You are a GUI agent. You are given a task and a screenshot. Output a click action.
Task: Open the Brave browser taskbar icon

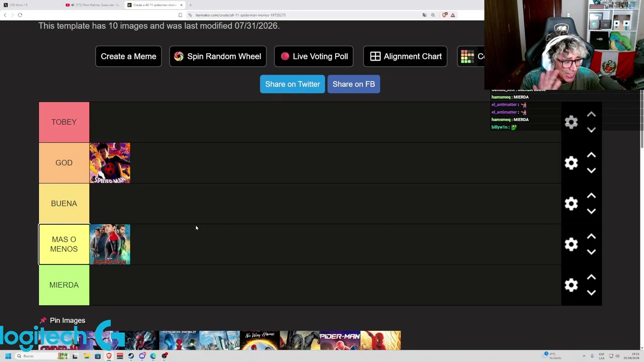pyautogui.click(x=109, y=356)
